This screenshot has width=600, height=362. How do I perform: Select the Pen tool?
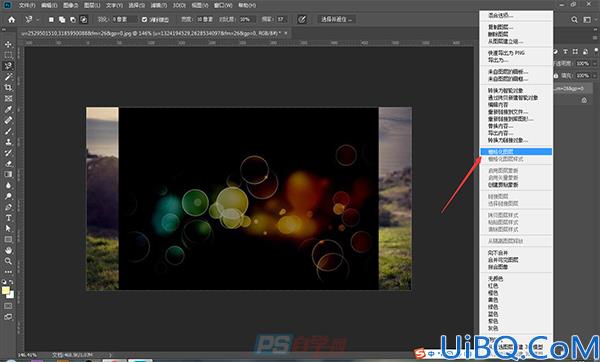8,207
